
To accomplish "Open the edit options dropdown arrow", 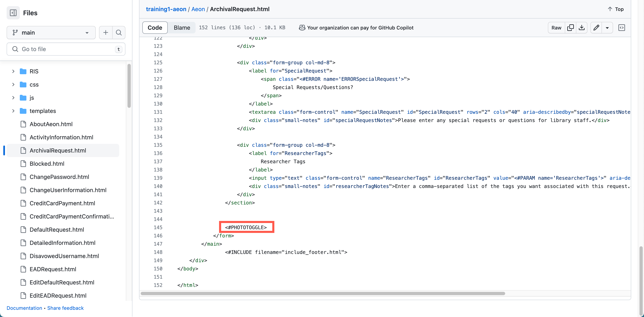I will (607, 27).
